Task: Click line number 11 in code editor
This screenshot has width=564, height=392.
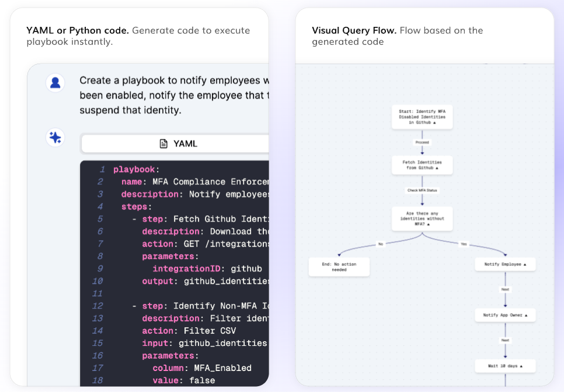Action: point(98,293)
